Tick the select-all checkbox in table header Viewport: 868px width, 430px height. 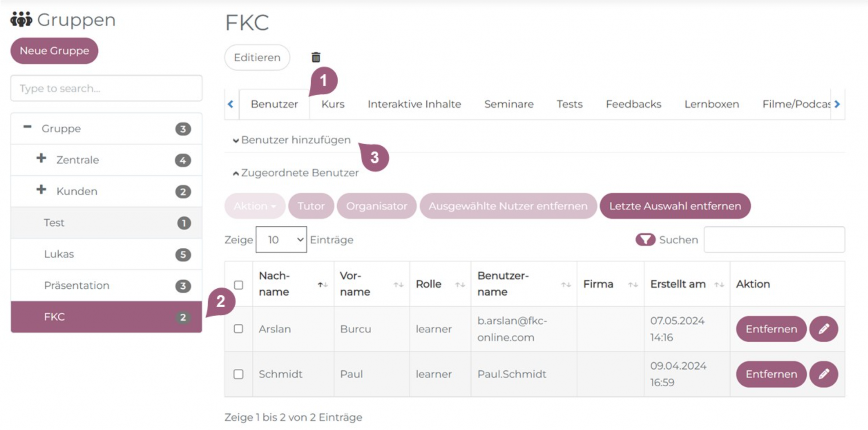pyautogui.click(x=239, y=285)
